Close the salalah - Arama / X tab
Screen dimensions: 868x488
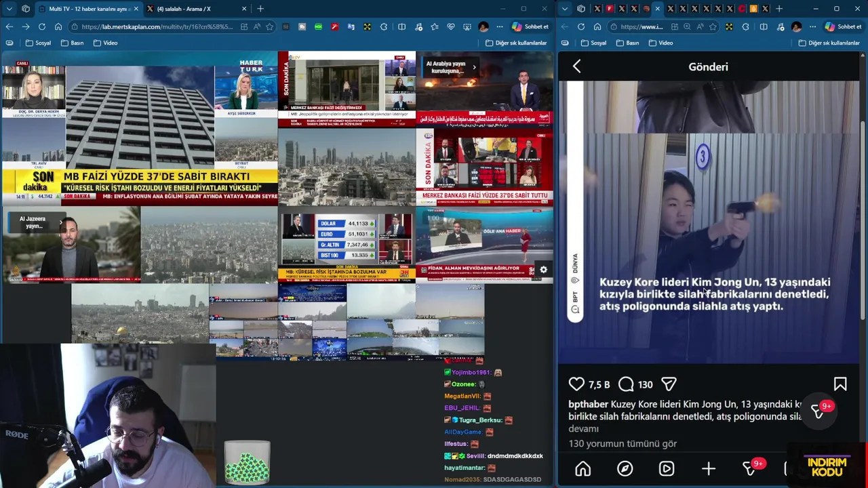[243, 9]
